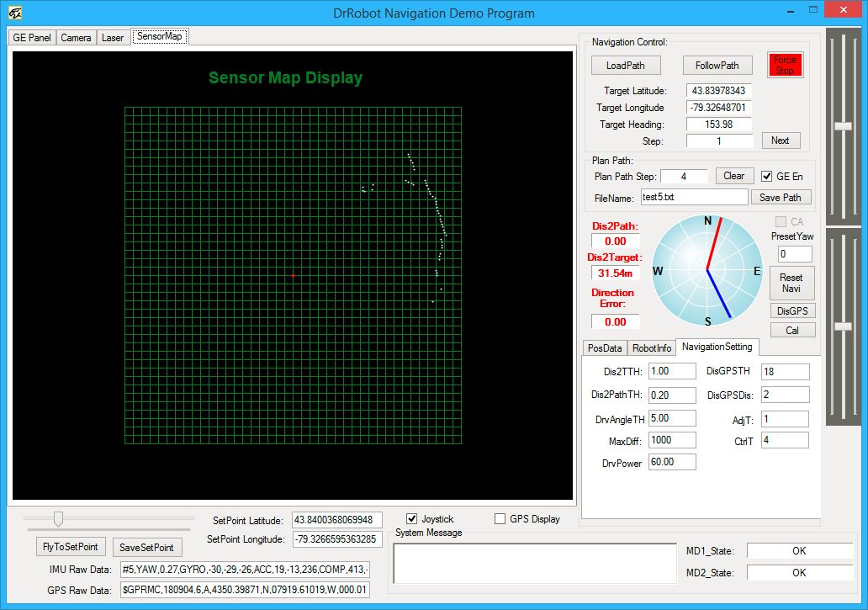
Task: Click the IMU Raw Data field
Action: click(246, 569)
